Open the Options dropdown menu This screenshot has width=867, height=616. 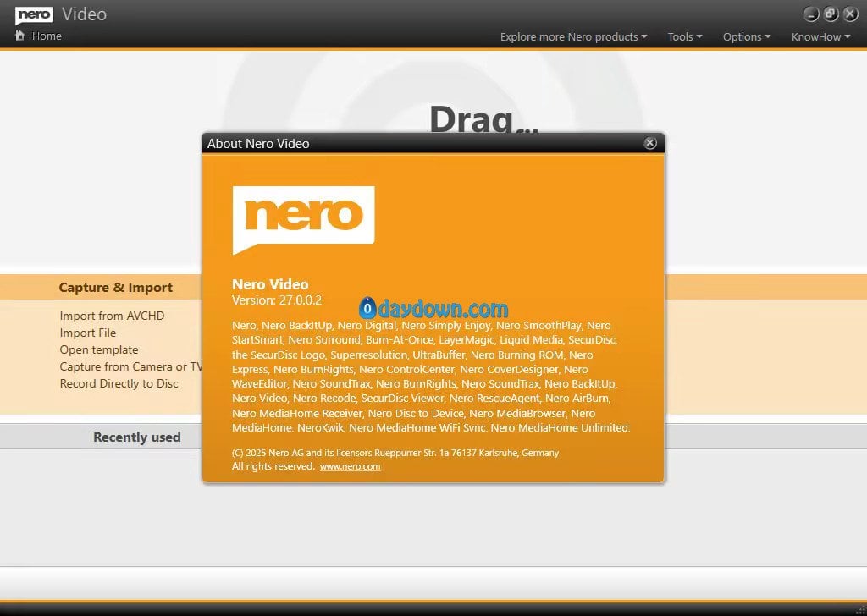[746, 36]
